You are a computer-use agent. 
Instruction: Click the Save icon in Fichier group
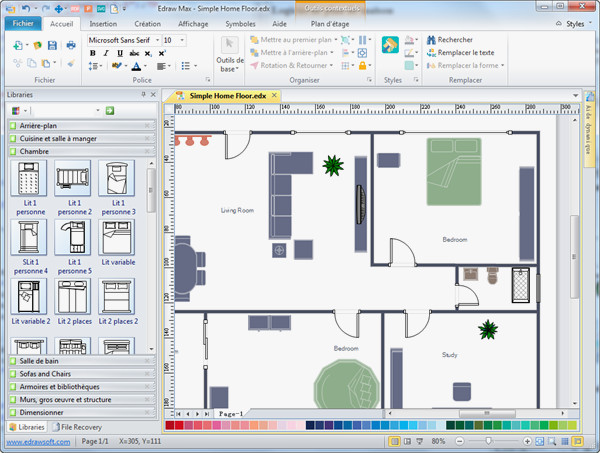50,44
